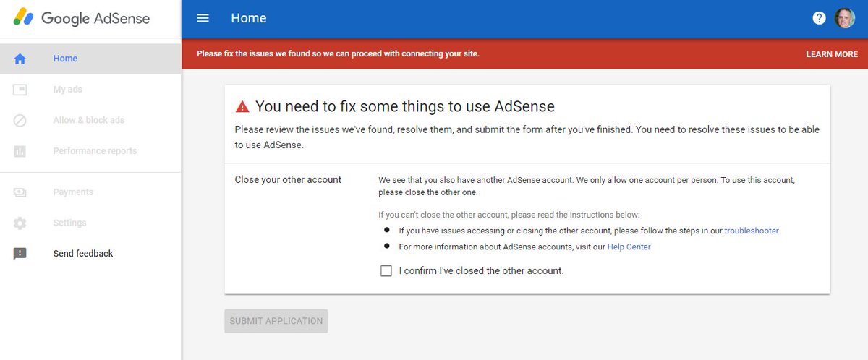Click 'Please review the issues we've found' paragraph
Viewport: 868px width, 360px height.
(x=527, y=137)
